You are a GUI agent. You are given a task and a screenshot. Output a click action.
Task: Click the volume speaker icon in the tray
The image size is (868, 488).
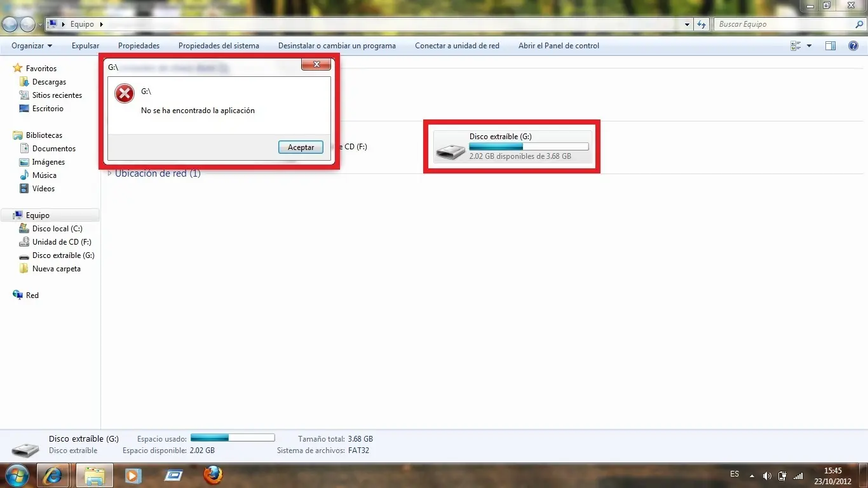[x=767, y=475]
